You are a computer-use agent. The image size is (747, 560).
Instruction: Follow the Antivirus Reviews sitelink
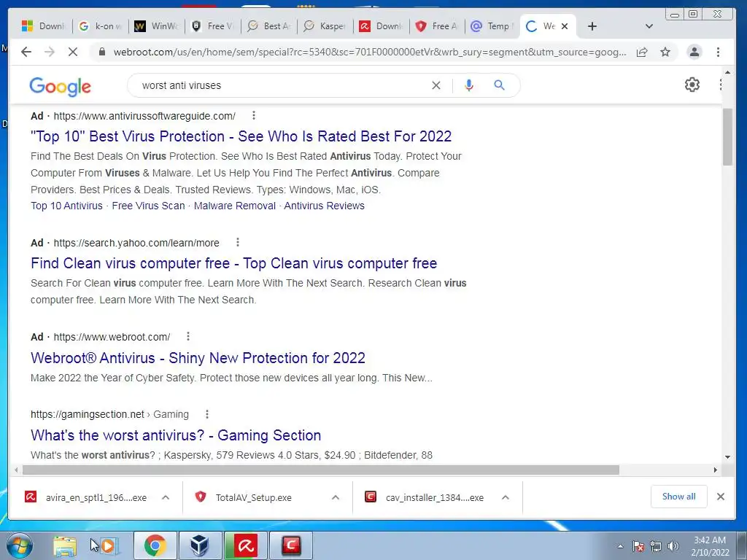tap(324, 206)
